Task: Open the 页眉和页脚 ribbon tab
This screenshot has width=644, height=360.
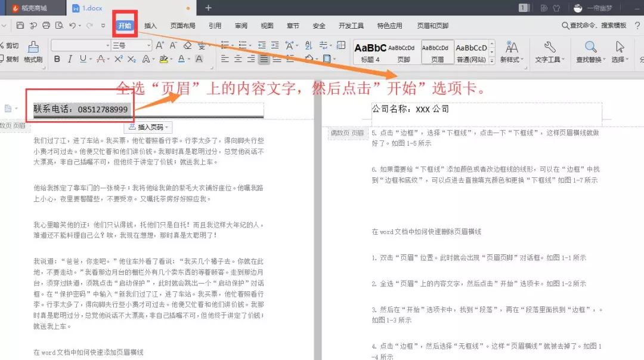Action: pyautogui.click(x=433, y=26)
